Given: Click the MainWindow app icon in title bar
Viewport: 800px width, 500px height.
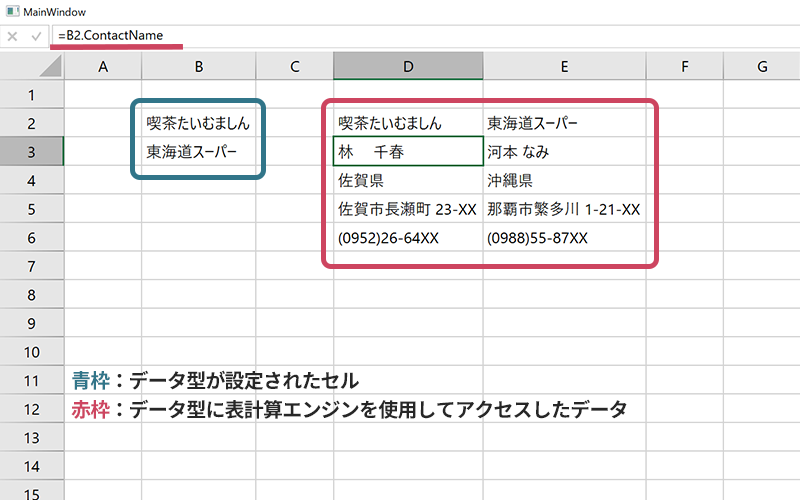Looking at the screenshot, I should [13, 11].
